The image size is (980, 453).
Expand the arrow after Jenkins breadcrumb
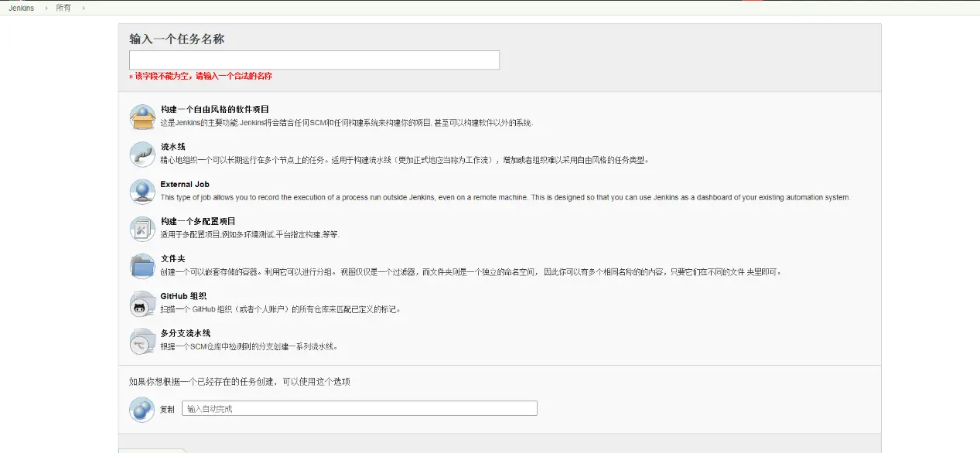[45, 8]
